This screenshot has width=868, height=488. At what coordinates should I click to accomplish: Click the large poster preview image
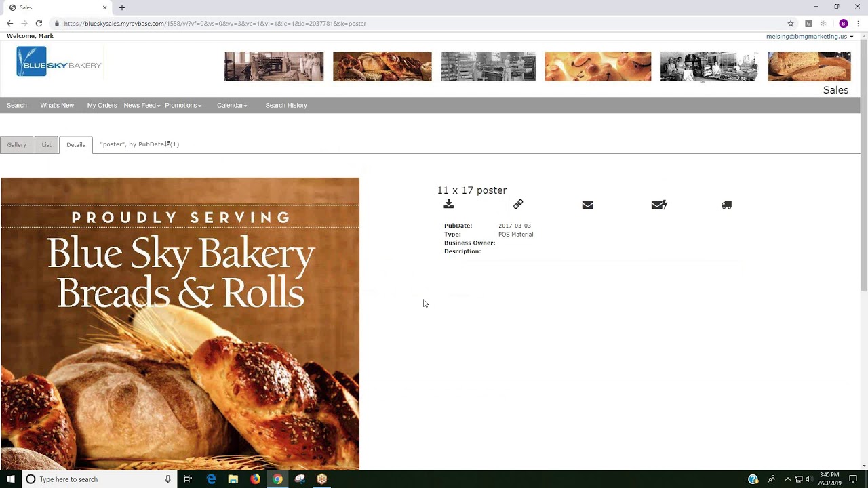point(180,323)
